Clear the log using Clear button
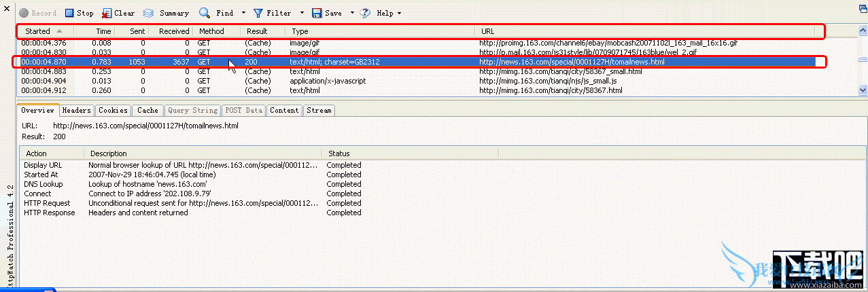Image resolution: width=868 pixels, height=292 pixels. click(x=118, y=13)
